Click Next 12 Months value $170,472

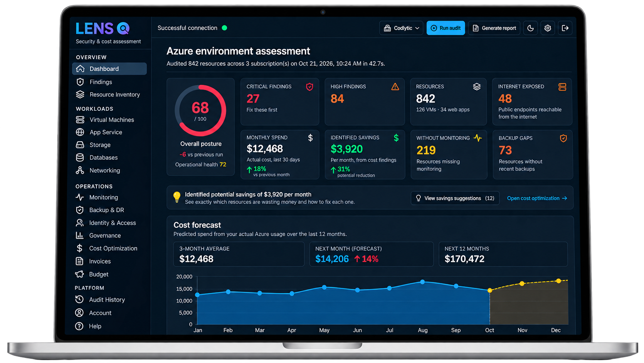click(464, 259)
